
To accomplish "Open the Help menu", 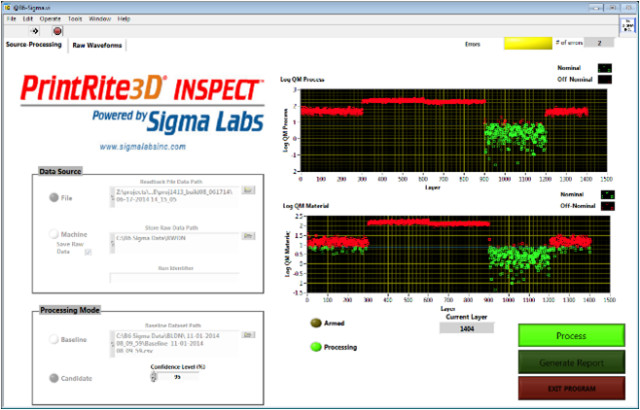I will (124, 19).
